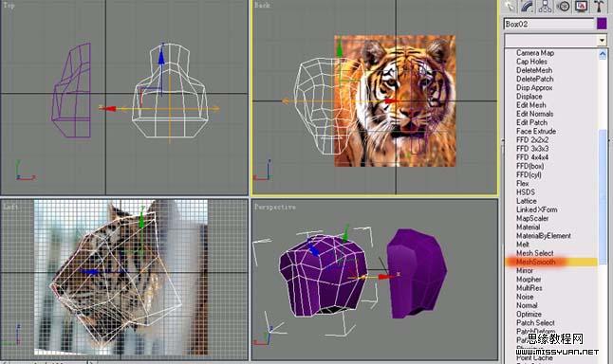Select Edit Normals modifier
Viewport: 613px width, 364px height.
pos(534,114)
